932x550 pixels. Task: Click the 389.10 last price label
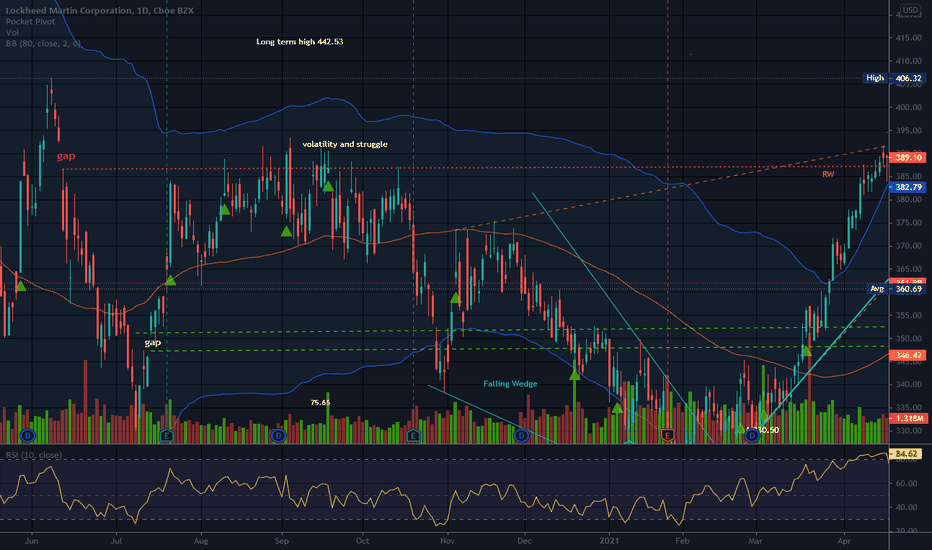click(908, 158)
